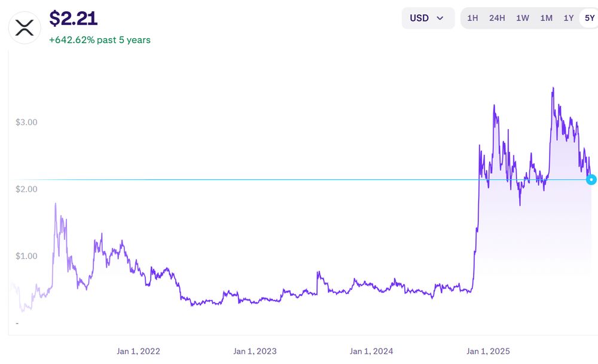Click the blue current-price marker dot

pyautogui.click(x=591, y=179)
